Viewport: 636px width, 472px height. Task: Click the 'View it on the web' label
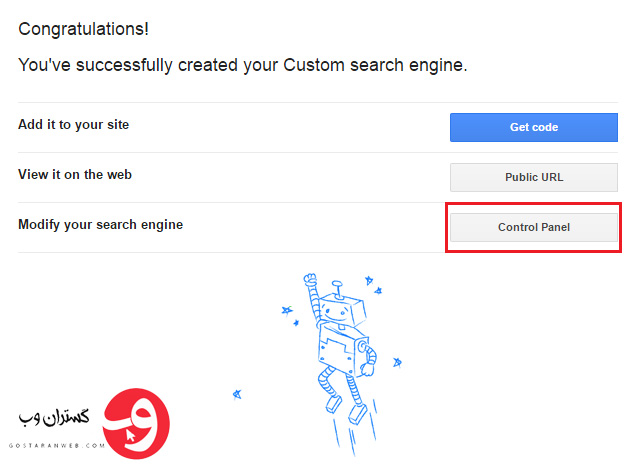tap(75, 174)
